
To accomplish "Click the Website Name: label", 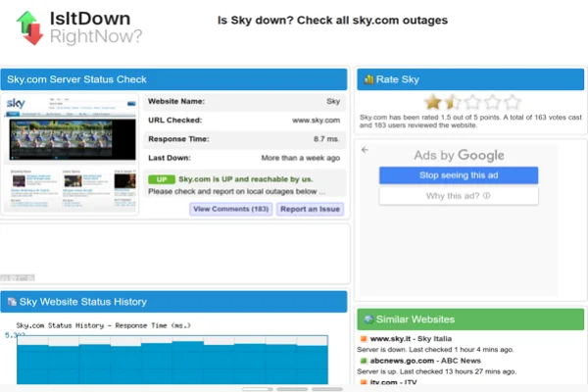I will [176, 101].
